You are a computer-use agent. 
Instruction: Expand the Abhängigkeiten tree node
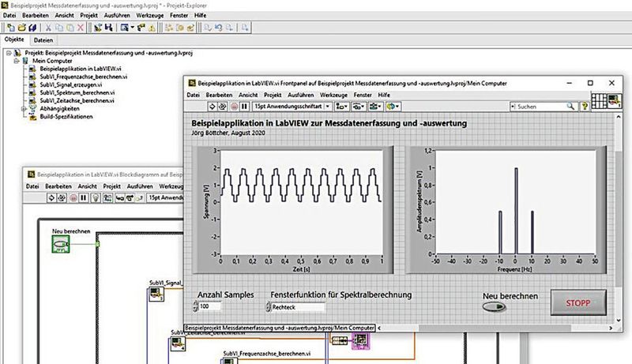[24, 109]
